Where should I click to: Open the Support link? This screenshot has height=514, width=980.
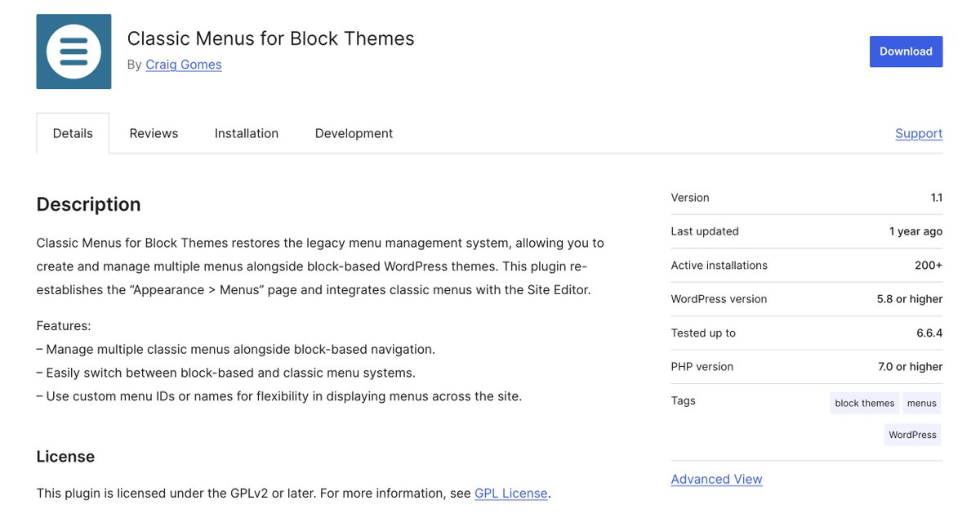(919, 133)
